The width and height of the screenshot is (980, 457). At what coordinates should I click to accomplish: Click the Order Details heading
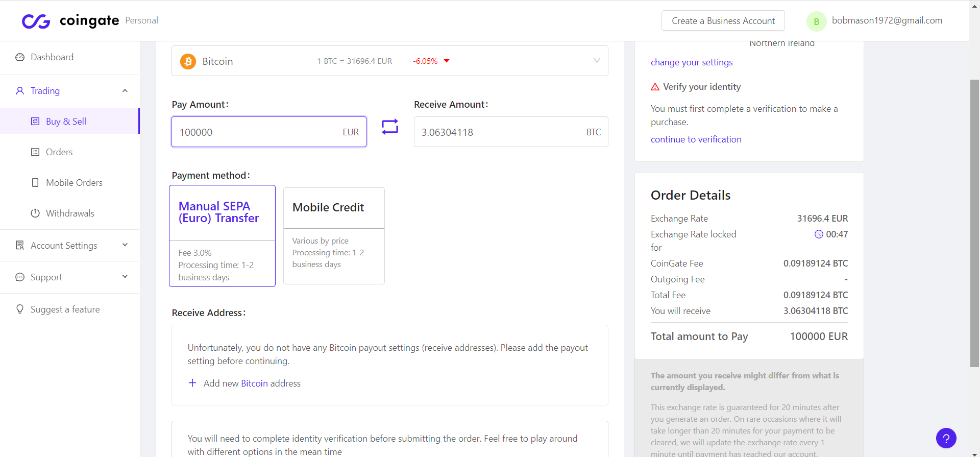click(691, 195)
